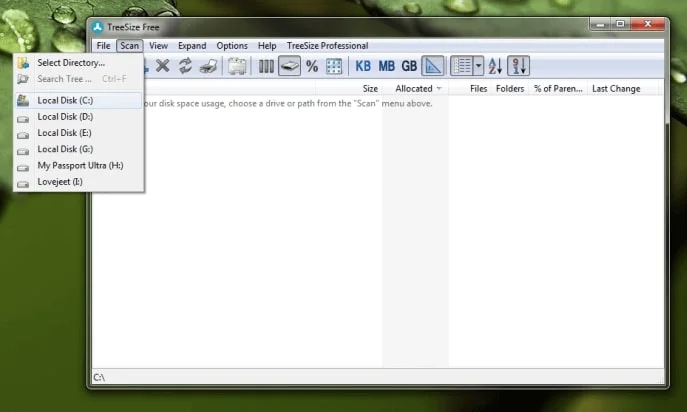Show sizes in KB
The image size is (687, 412).
(363, 66)
